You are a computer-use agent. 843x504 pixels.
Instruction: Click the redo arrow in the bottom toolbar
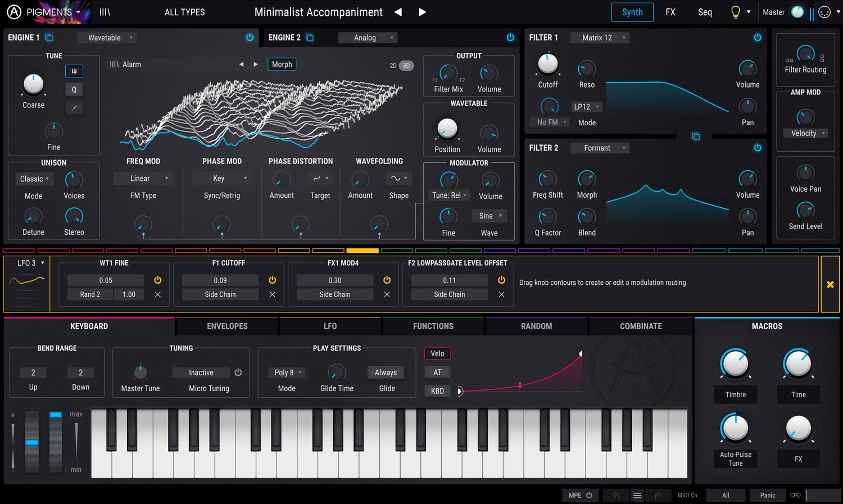[x=658, y=495]
